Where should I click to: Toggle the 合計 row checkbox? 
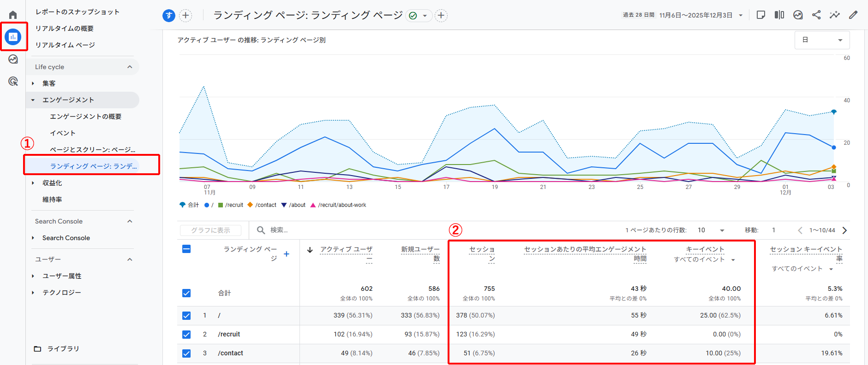pos(186,293)
